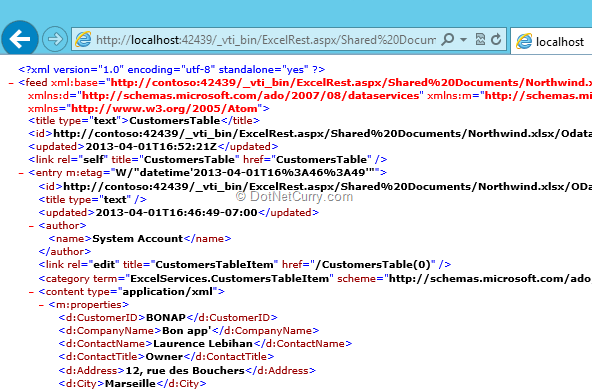Click the link rel="edit" CustomersTableItem line
The width and height of the screenshot is (592, 392).
pos(245,264)
